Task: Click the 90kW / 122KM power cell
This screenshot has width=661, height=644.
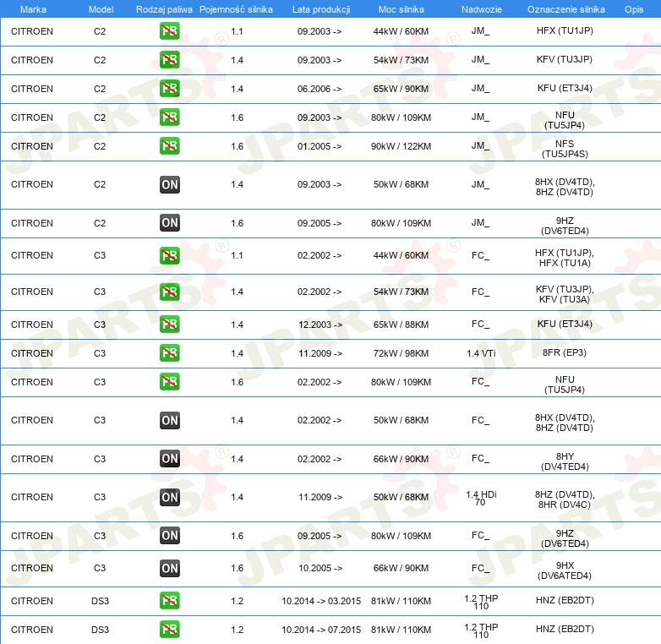Action: coord(401,146)
